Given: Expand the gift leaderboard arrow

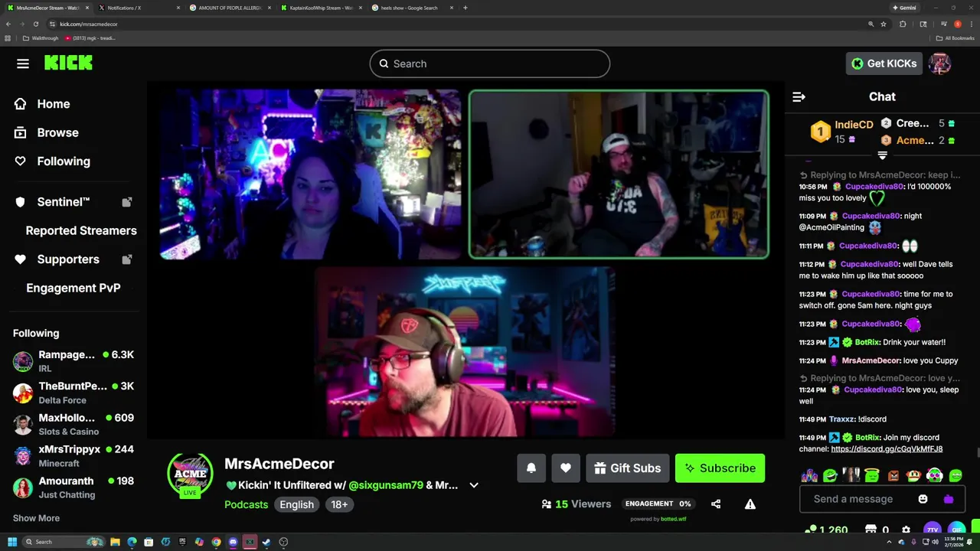Looking at the screenshot, I should click(x=882, y=155).
